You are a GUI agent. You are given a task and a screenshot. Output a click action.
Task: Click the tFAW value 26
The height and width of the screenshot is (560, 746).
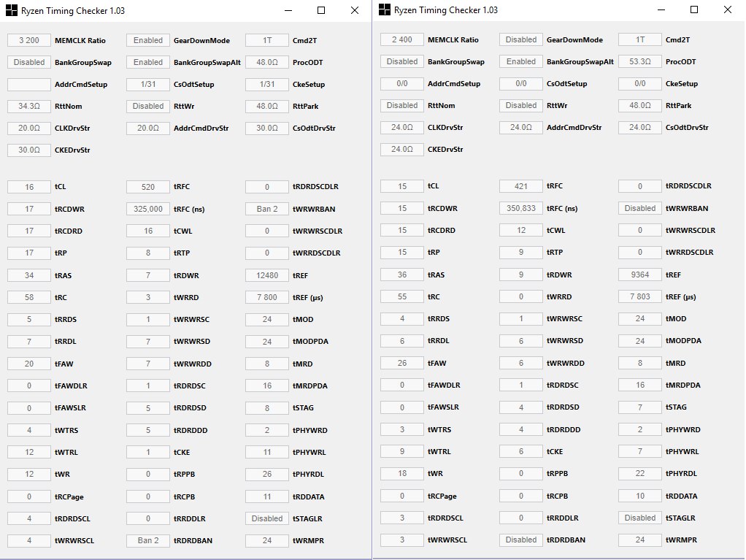402,363
